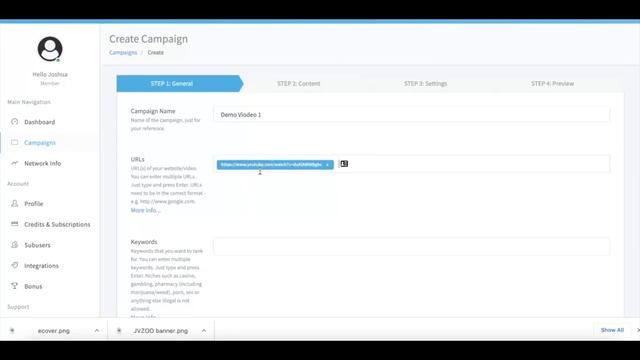Viewport: 640px width, 360px height.
Task: Click the Campaigns folder icon
Action: coord(15,142)
